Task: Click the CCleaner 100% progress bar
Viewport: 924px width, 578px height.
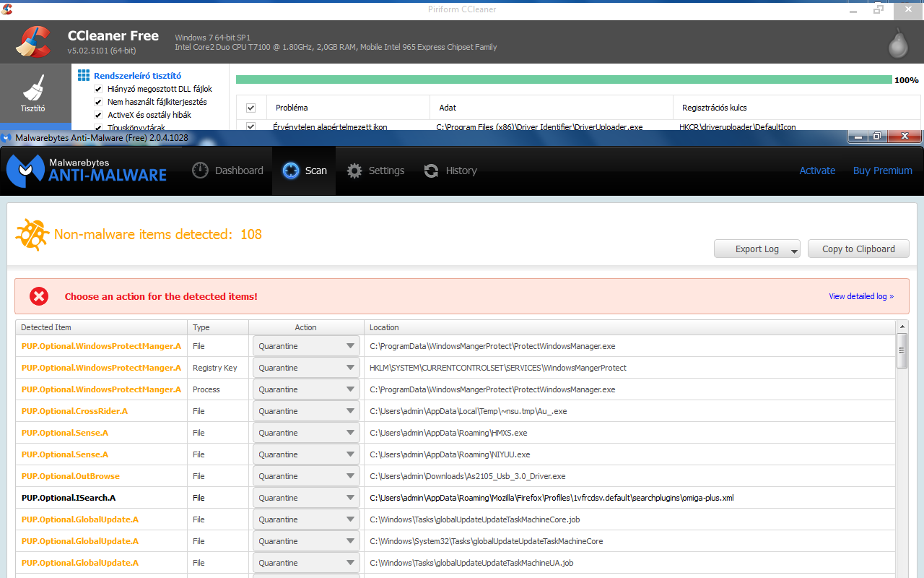Action: (x=563, y=79)
